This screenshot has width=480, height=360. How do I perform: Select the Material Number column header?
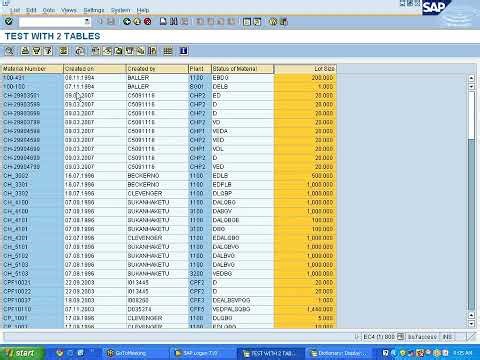coord(32,69)
